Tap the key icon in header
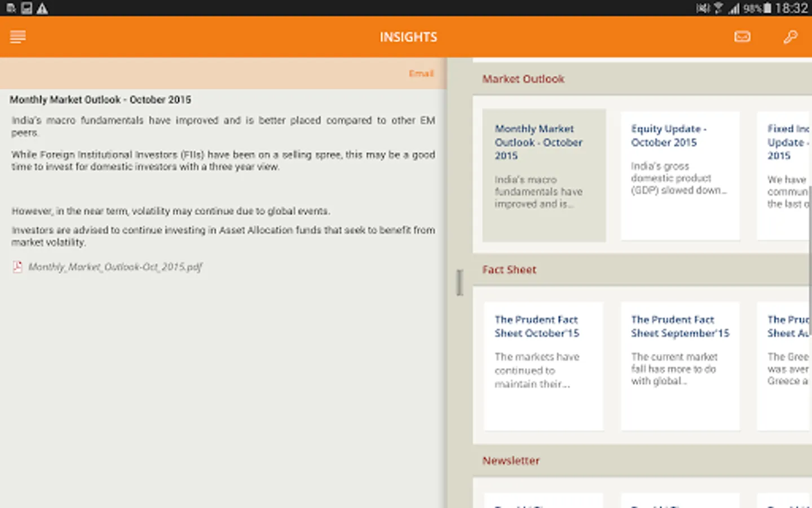812x508 pixels. [791, 37]
